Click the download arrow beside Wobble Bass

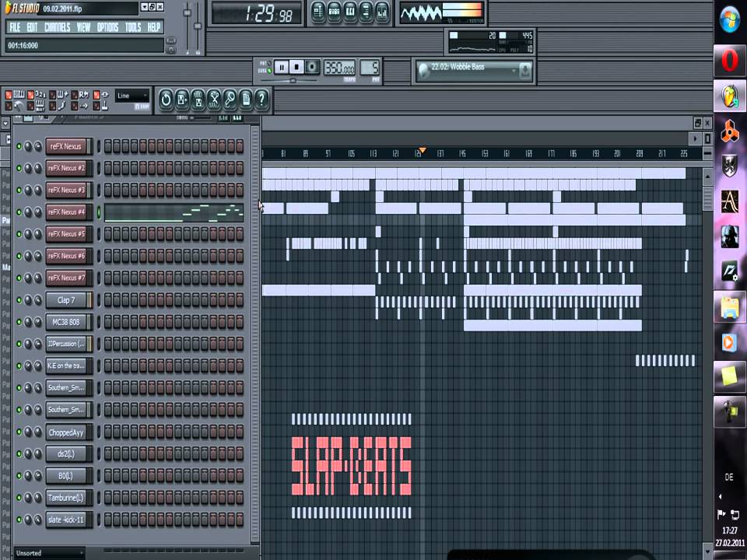click(525, 71)
